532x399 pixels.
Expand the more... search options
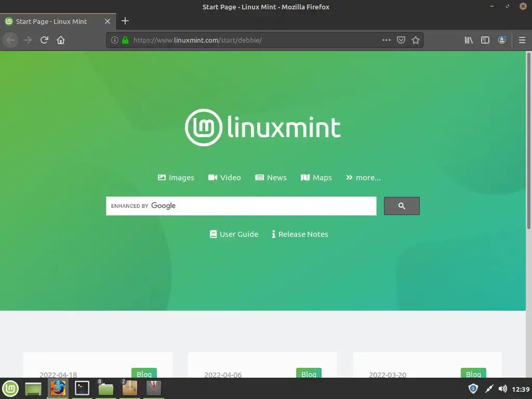pyautogui.click(x=363, y=178)
